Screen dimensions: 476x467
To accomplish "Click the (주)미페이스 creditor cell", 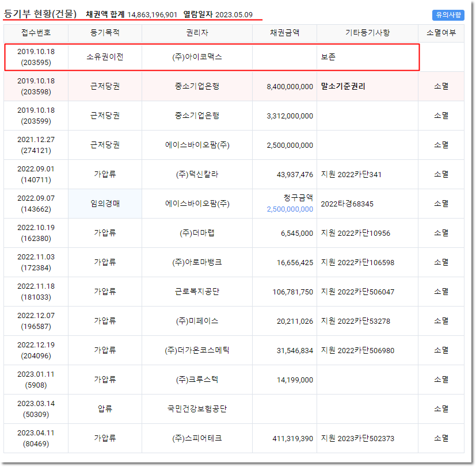I will (197, 321).
